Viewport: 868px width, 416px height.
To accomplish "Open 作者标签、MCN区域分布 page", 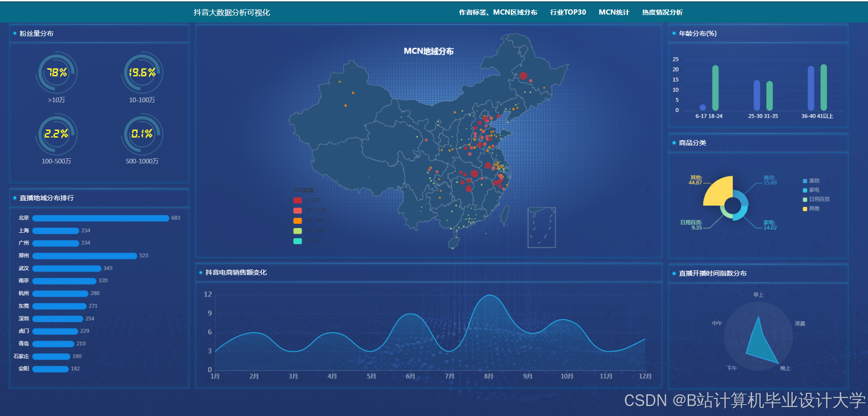I will (x=498, y=12).
